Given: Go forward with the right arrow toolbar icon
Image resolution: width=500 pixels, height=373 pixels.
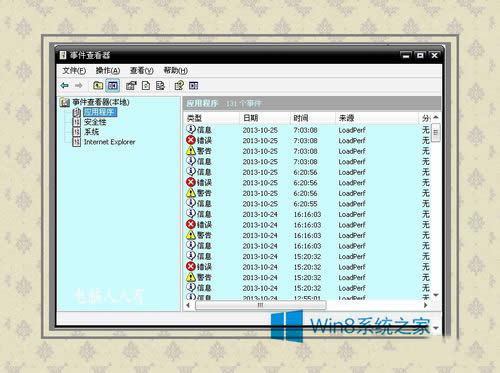Looking at the screenshot, I should [x=79, y=86].
